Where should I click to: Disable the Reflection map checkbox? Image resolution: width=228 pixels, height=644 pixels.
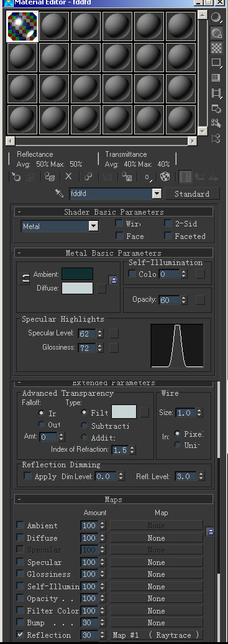pos(20,635)
